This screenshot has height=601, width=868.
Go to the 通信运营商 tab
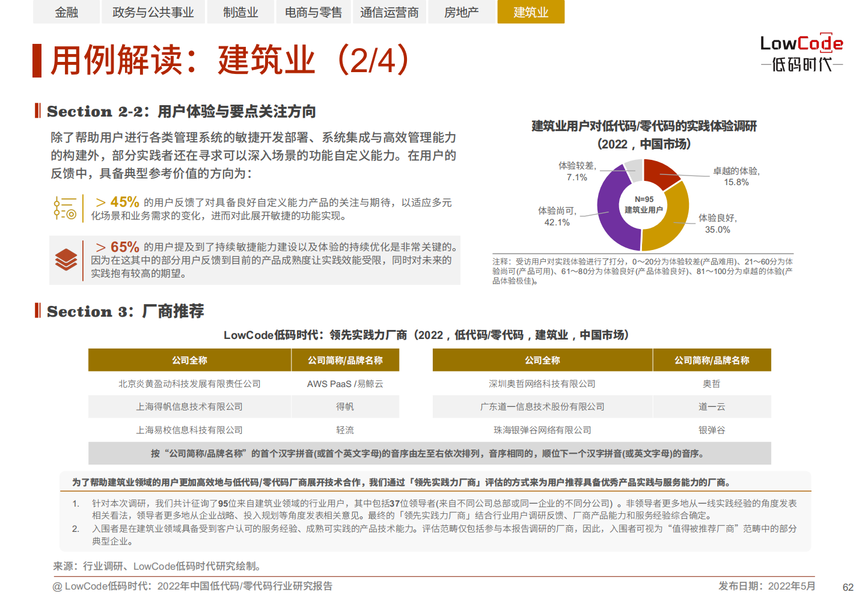[x=390, y=12]
